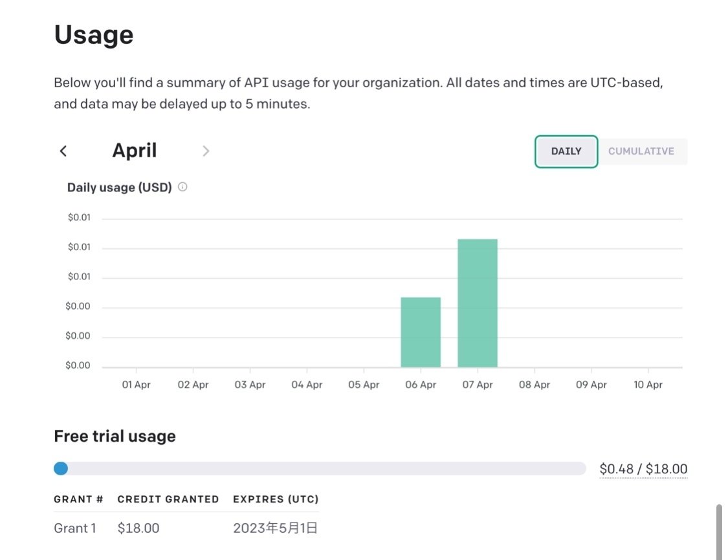Image resolution: width=728 pixels, height=560 pixels.
Task: Select the Grant 1 table row
Action: (x=186, y=528)
